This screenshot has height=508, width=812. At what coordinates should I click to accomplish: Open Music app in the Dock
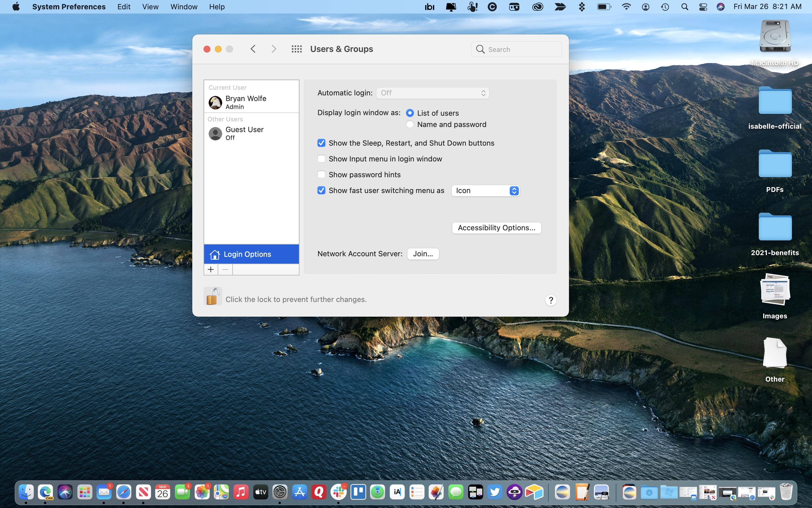(x=241, y=492)
